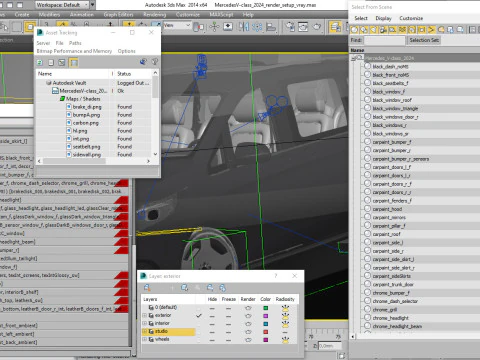Open the Render Setup icon in main toolbar
Viewport: 480px width, 360px height.
[290, 27]
